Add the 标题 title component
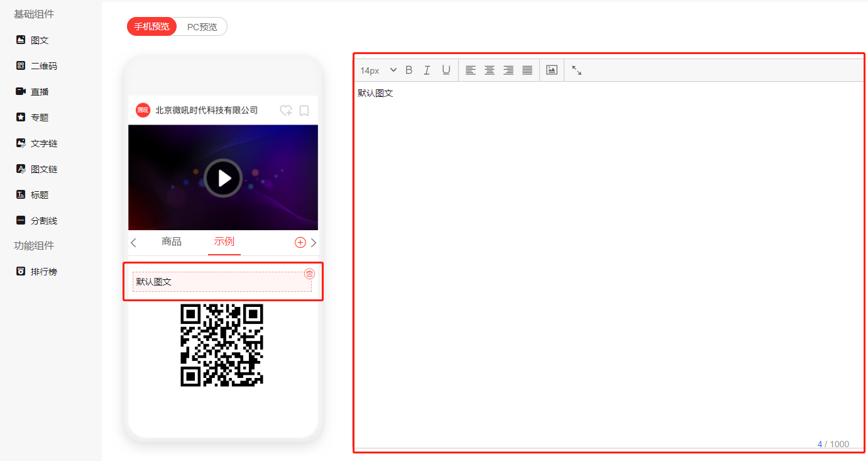868x461 pixels. tap(33, 195)
